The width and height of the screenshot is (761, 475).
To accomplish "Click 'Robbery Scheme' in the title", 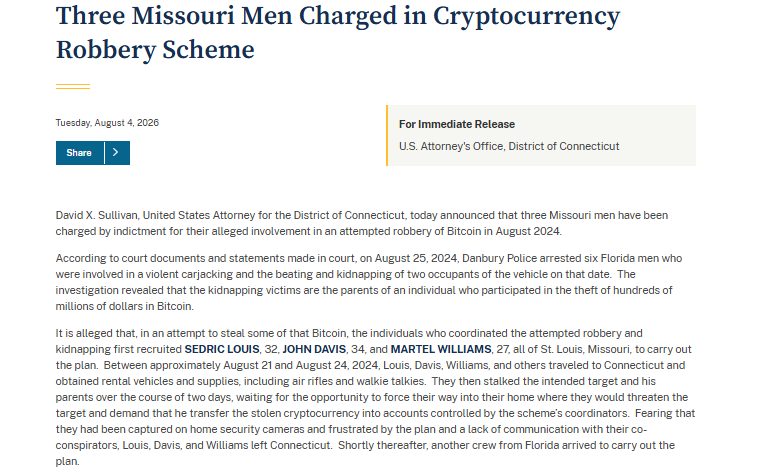I will (x=155, y=50).
